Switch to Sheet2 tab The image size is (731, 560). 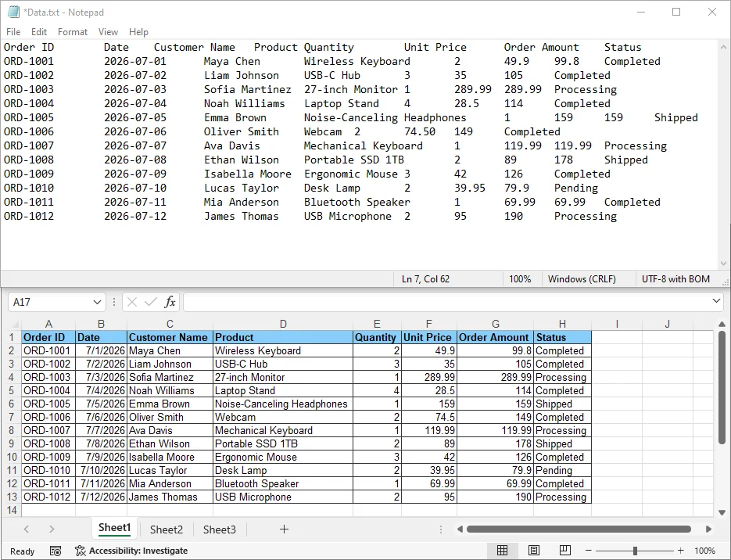[167, 529]
